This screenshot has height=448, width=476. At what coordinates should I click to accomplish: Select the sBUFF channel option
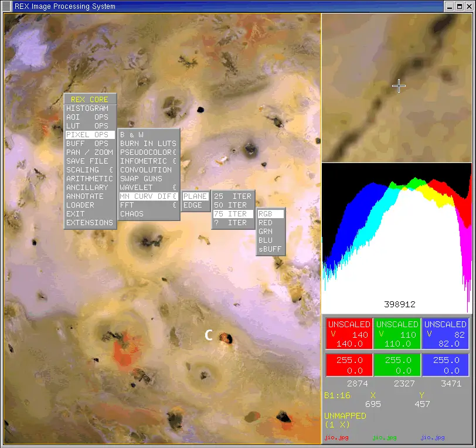[x=270, y=249]
